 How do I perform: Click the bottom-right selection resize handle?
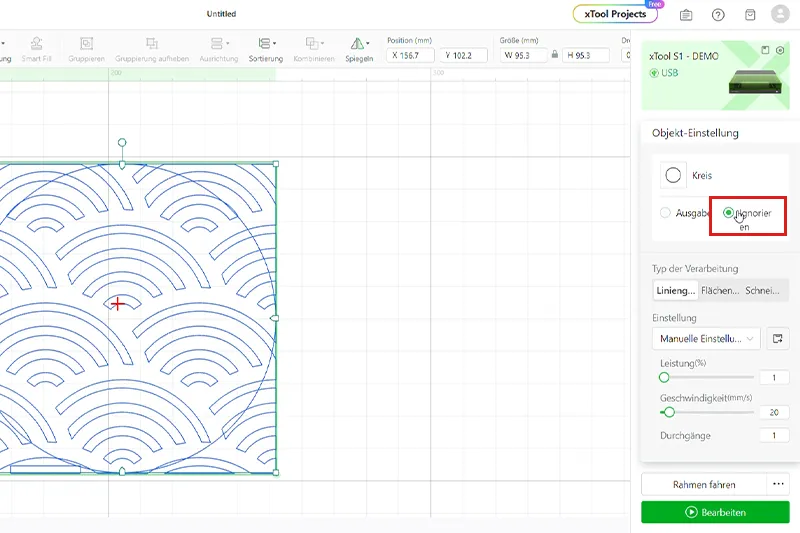tap(276, 473)
